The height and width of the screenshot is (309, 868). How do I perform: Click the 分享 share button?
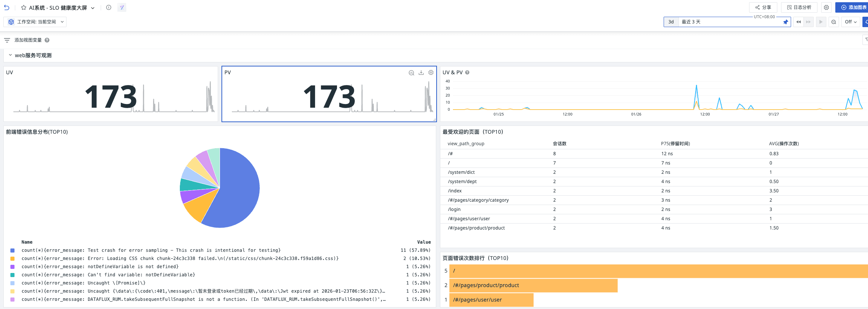pos(763,7)
